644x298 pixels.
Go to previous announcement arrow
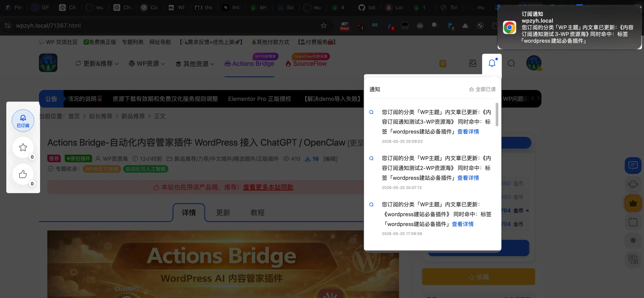532,98
